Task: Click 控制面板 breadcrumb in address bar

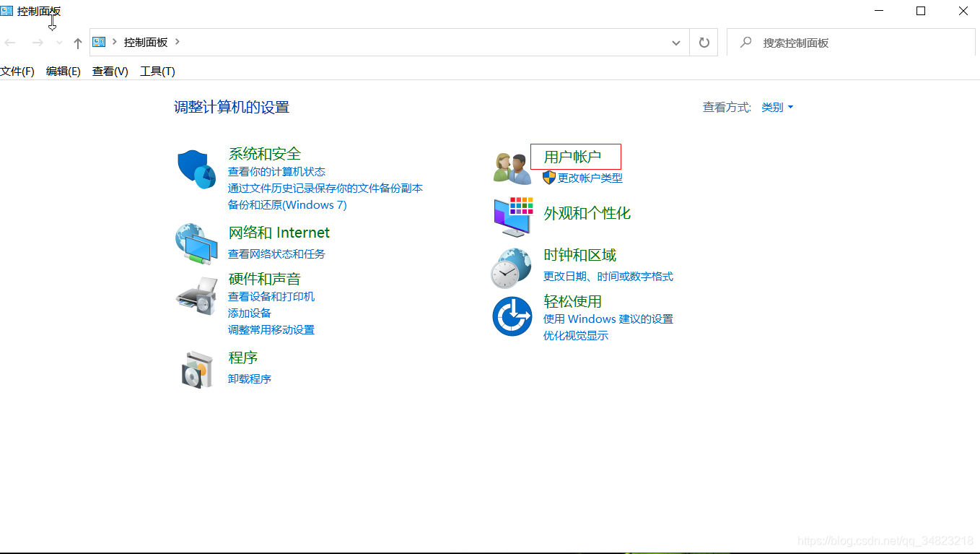Action: pos(146,43)
